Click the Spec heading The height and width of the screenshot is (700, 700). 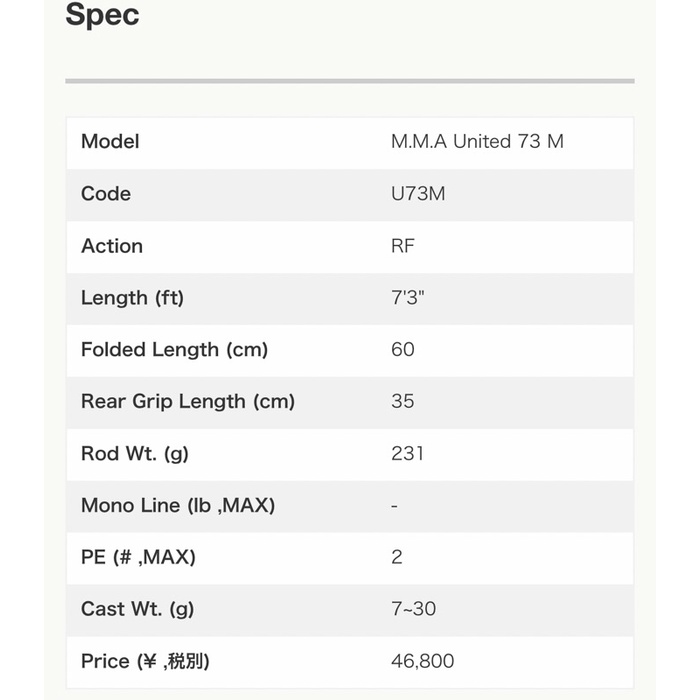102,16
